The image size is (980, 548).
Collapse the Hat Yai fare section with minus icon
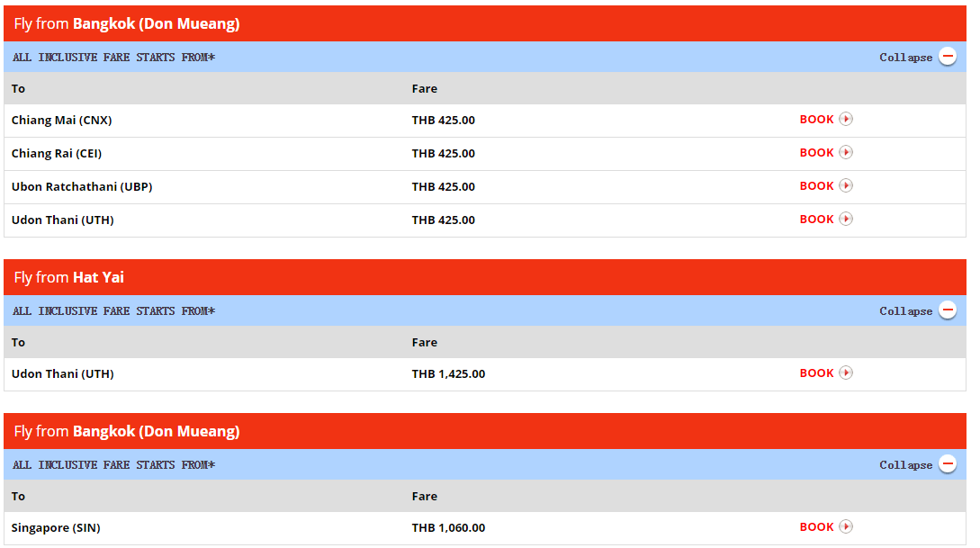948,310
